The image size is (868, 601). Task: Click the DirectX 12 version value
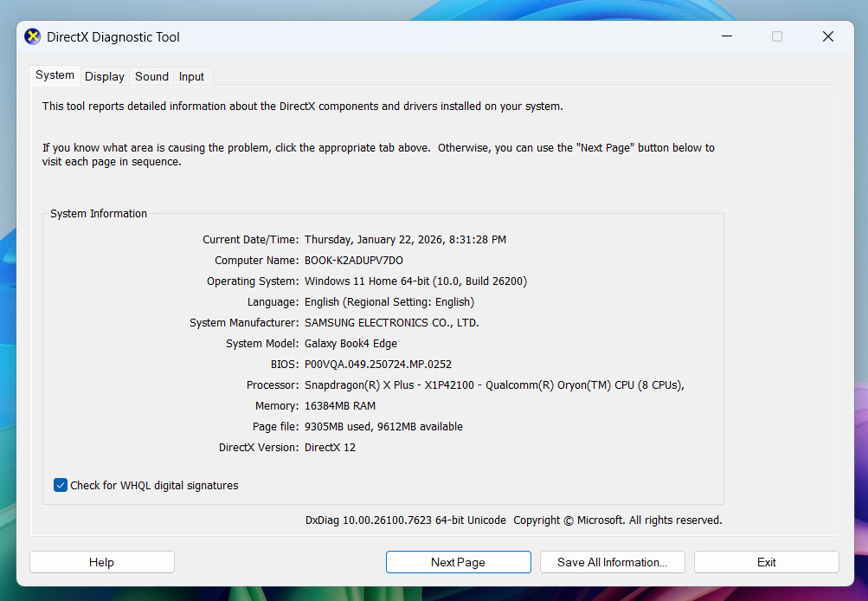[330, 448]
